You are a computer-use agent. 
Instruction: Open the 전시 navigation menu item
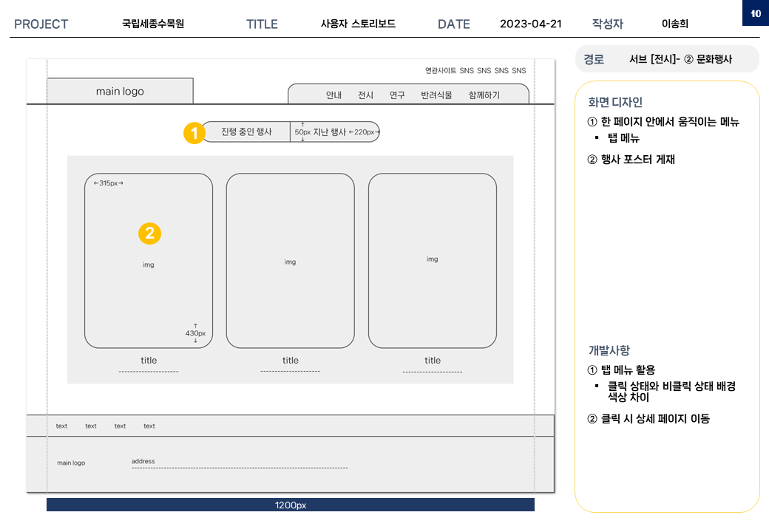tap(365, 95)
